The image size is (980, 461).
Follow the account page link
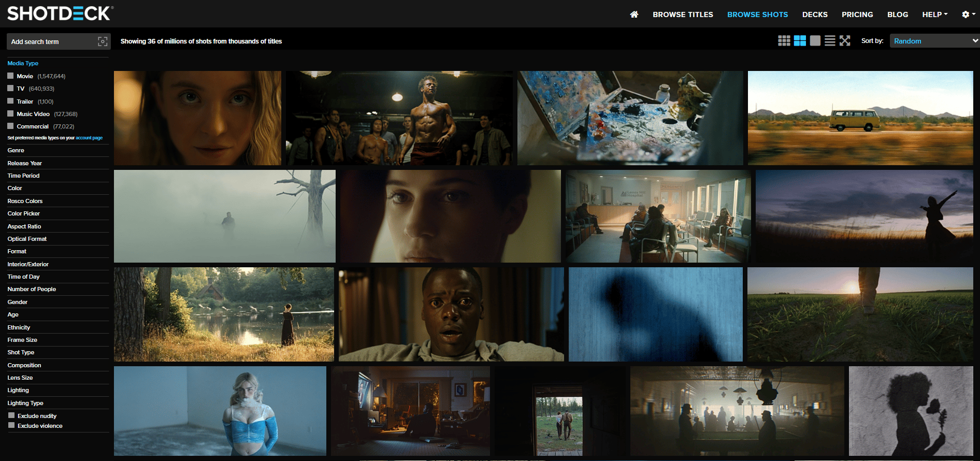point(89,138)
